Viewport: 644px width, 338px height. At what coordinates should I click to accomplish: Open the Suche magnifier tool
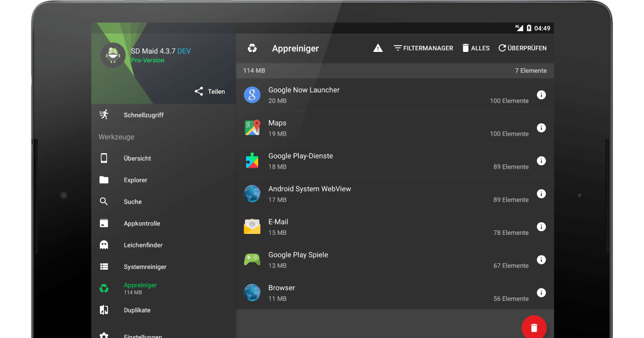(132, 202)
